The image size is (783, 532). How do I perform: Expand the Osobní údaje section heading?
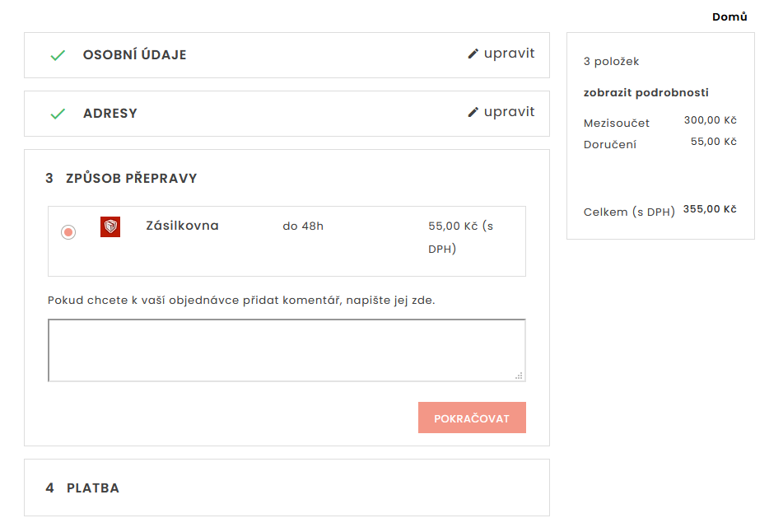[134, 55]
